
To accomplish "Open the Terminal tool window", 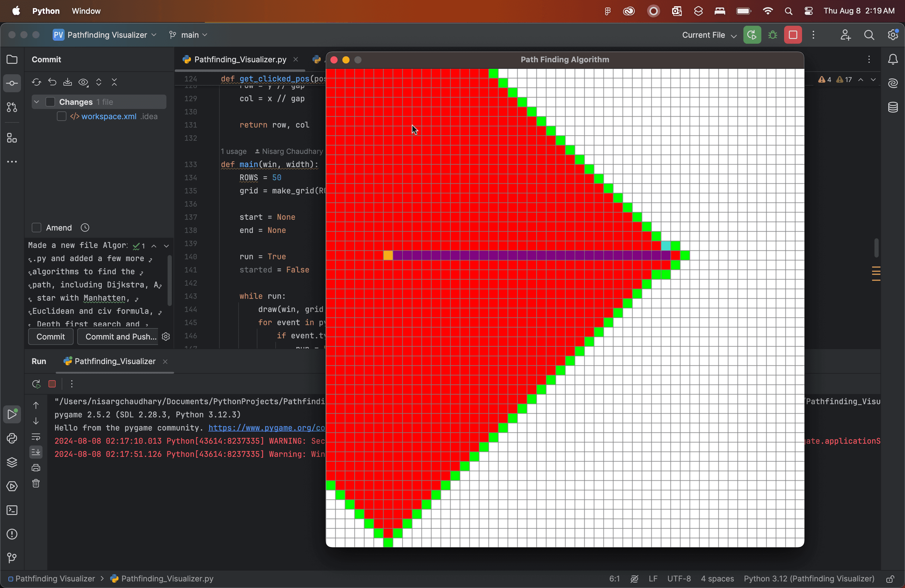I will [x=12, y=510].
